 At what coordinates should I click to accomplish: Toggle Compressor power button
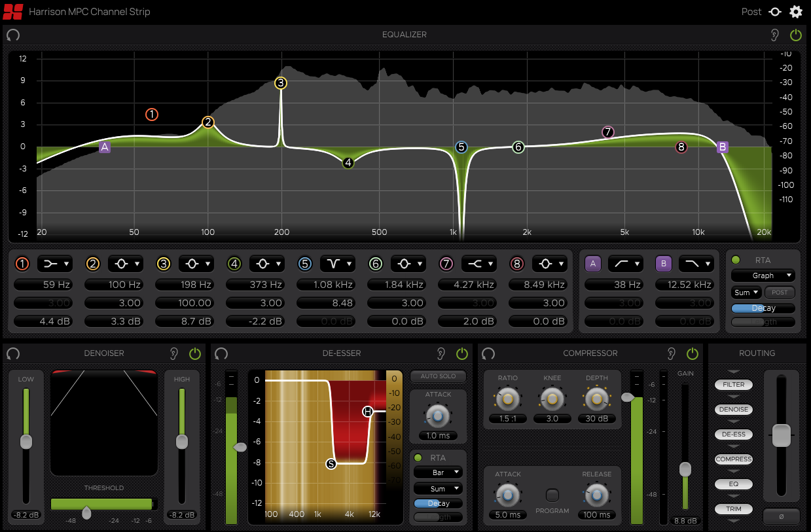click(693, 353)
